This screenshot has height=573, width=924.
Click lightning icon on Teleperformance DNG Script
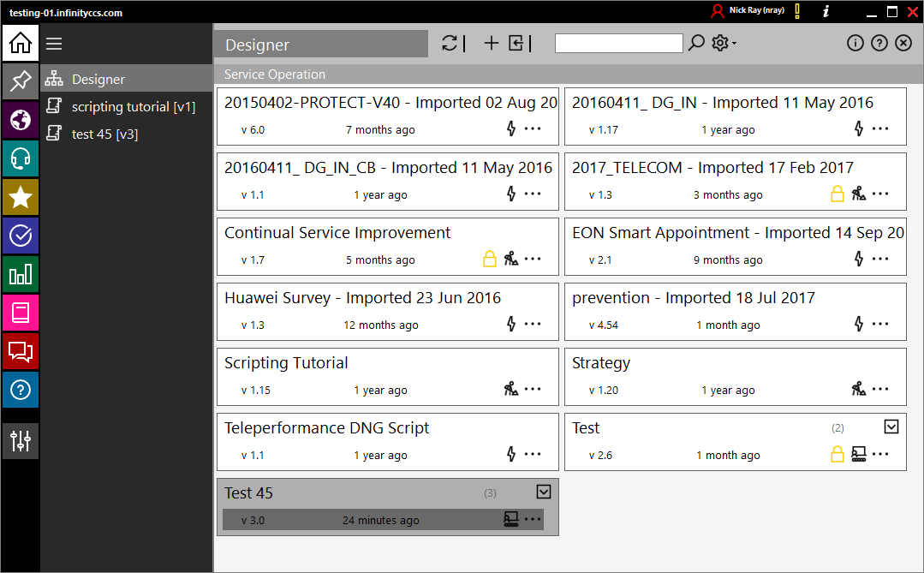[511, 453]
